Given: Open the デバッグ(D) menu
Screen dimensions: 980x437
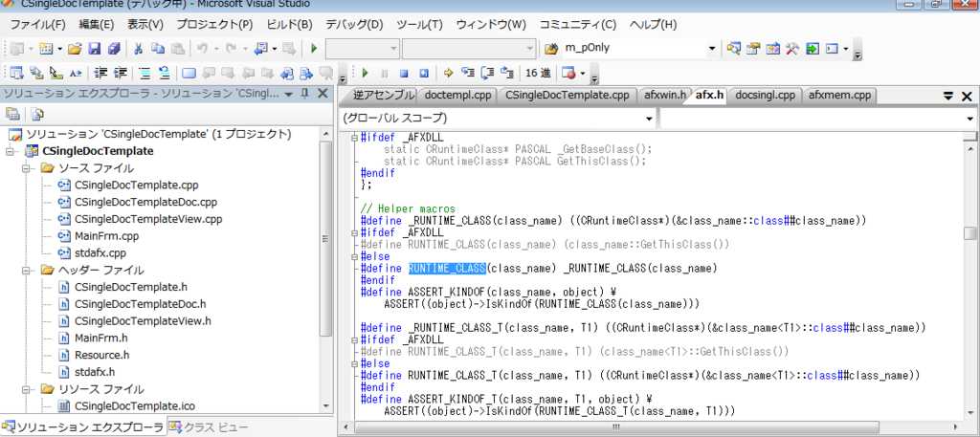Looking at the screenshot, I should pos(354,25).
